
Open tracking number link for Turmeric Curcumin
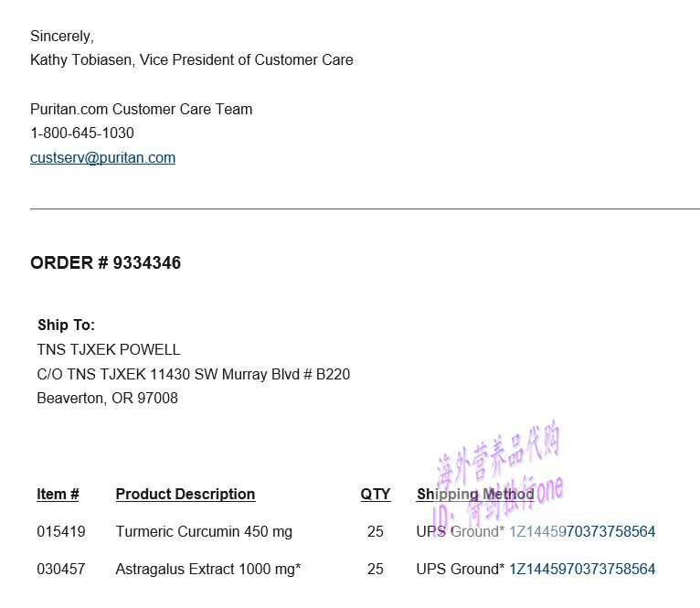(582, 531)
